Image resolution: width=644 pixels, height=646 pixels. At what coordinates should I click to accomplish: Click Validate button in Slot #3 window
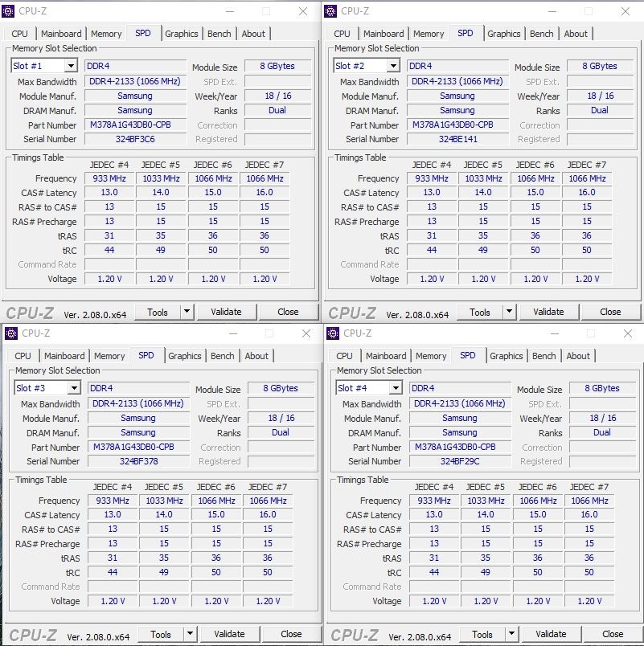click(230, 634)
